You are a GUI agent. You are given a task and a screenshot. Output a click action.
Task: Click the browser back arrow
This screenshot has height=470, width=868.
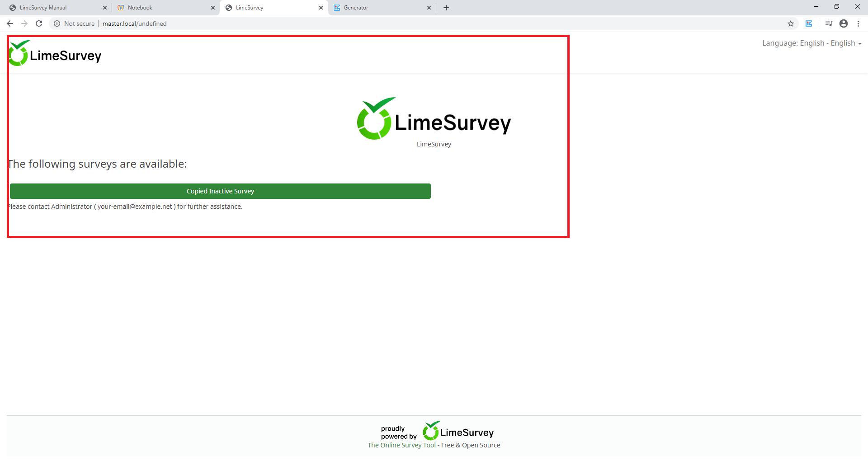coord(10,23)
